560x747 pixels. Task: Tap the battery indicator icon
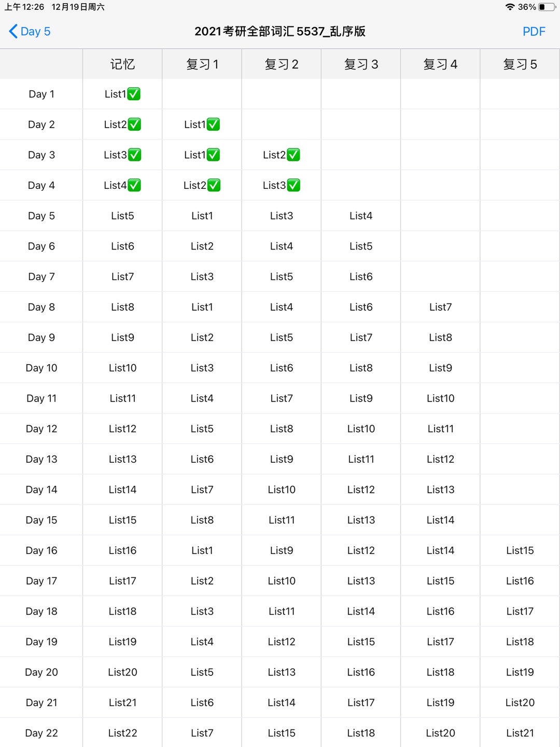[547, 7]
